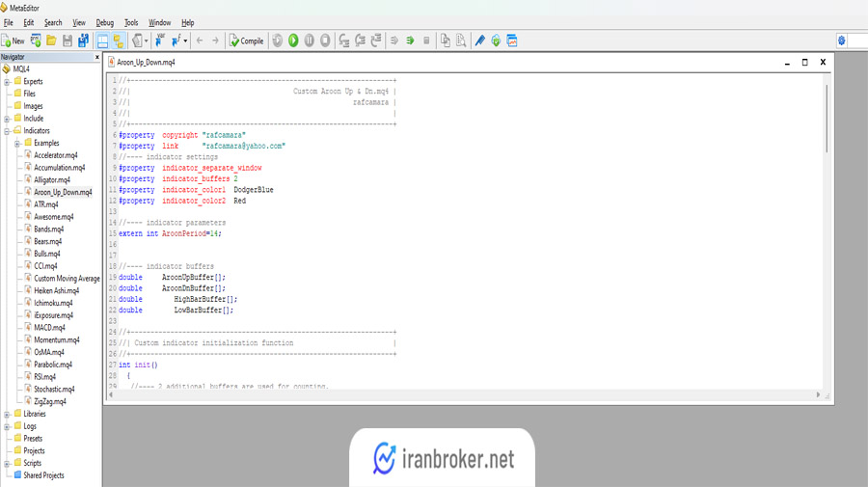The width and height of the screenshot is (868, 487).
Task: Close the Navigator panel with its X
Action: click(x=97, y=57)
